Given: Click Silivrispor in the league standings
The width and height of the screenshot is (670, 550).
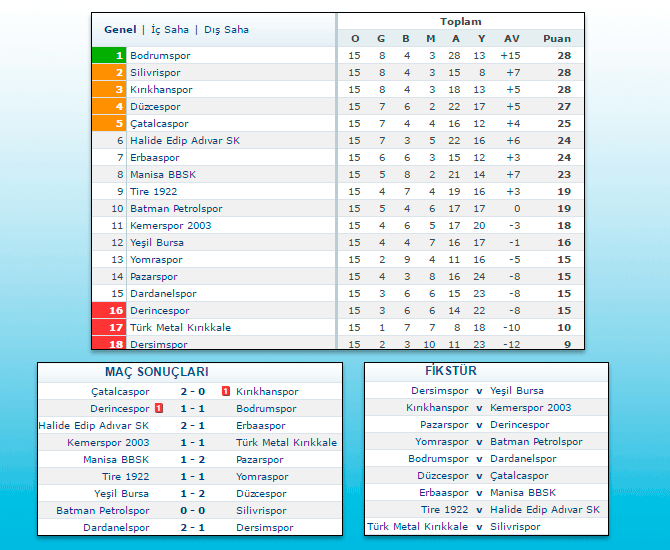Looking at the screenshot, I should pyautogui.click(x=158, y=73).
